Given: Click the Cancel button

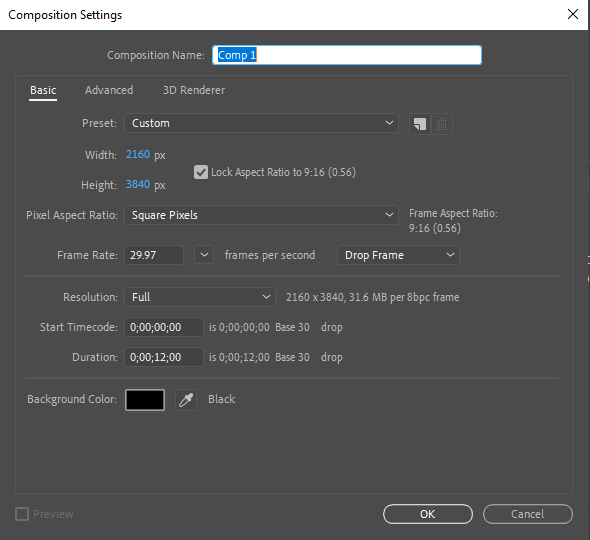Looking at the screenshot, I should click(x=528, y=514).
